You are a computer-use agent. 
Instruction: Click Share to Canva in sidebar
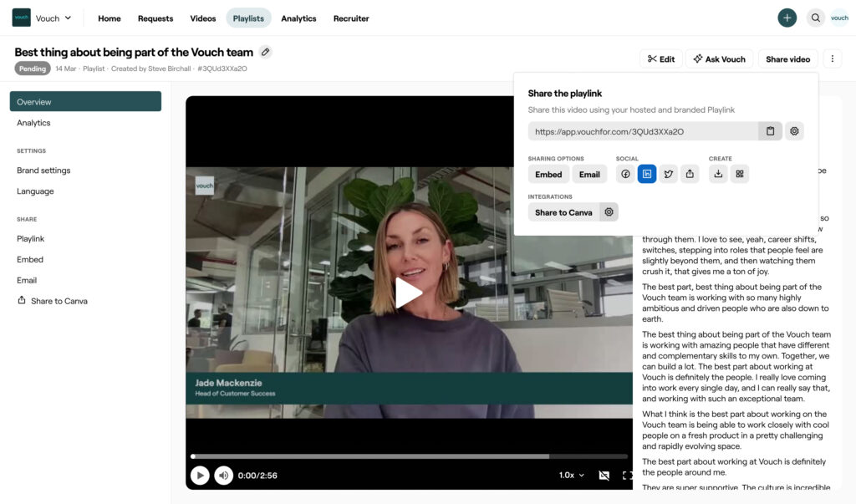53,301
